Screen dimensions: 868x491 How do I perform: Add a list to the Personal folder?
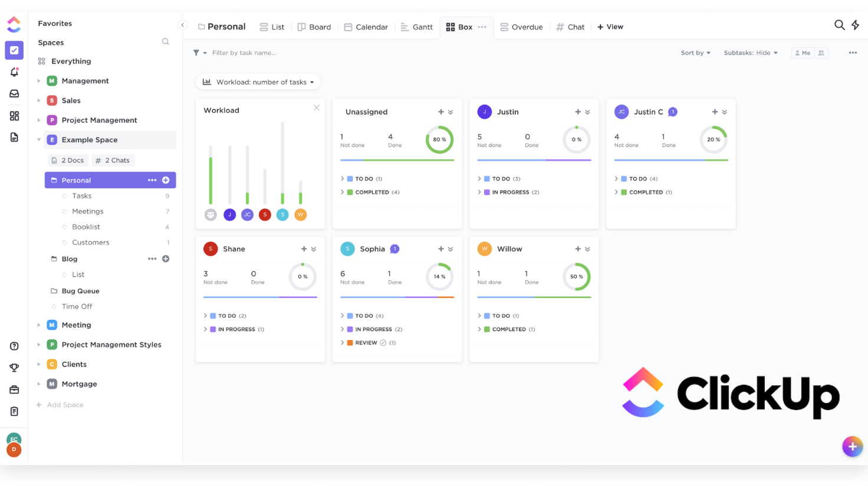pos(166,180)
